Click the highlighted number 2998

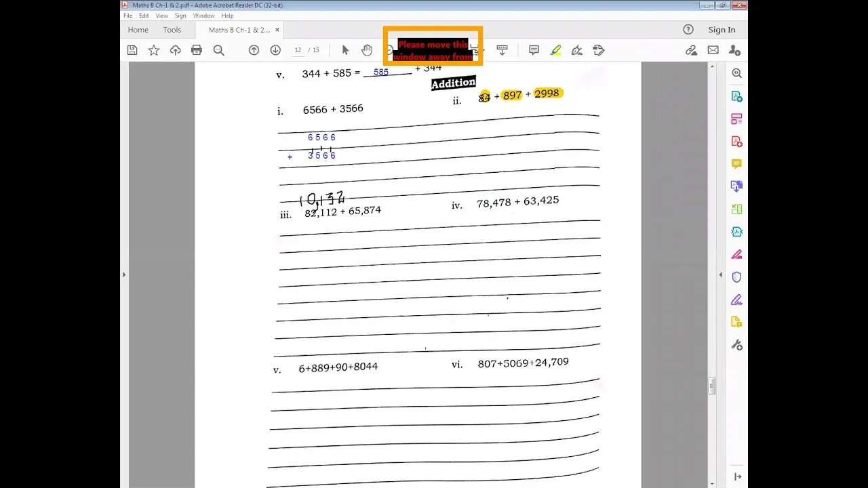coord(547,94)
